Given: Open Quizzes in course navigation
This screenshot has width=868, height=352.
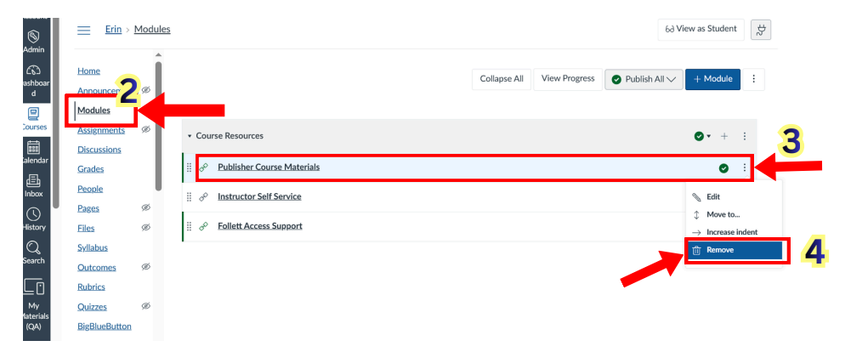Looking at the screenshot, I should [93, 307].
